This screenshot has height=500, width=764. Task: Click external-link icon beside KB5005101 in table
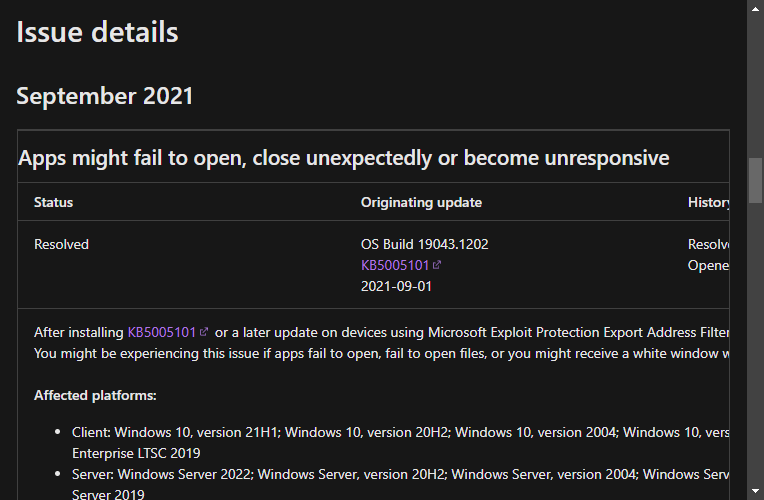tap(437, 266)
